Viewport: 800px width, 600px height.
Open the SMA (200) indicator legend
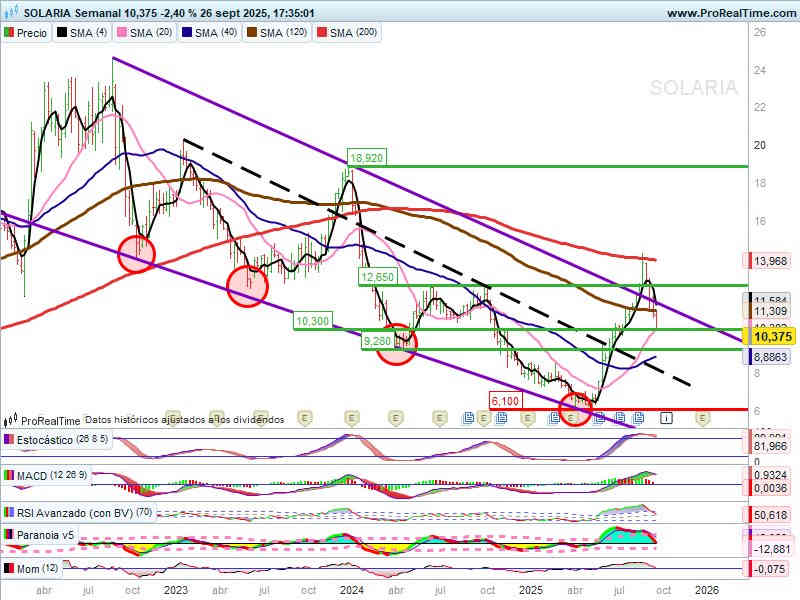(x=347, y=33)
